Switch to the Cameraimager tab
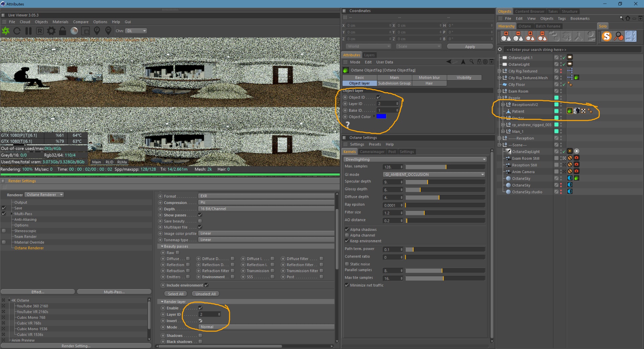Viewport: 644px width, 349px height. pos(372,152)
